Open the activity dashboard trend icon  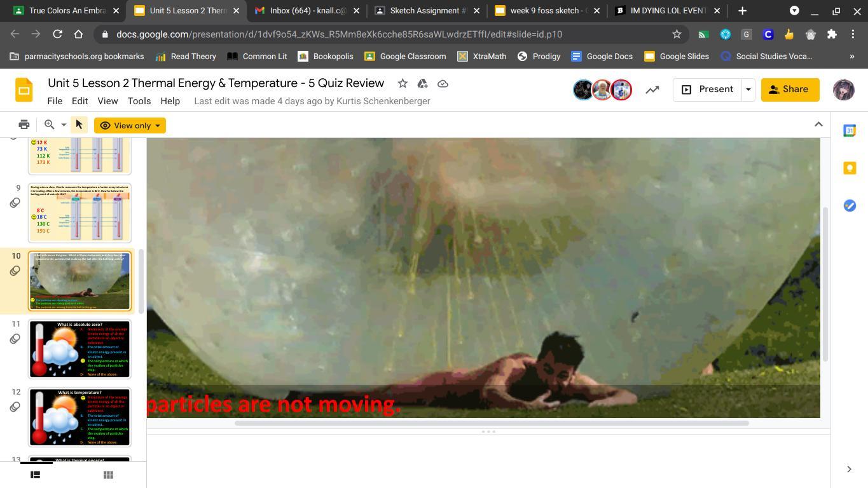[652, 90]
